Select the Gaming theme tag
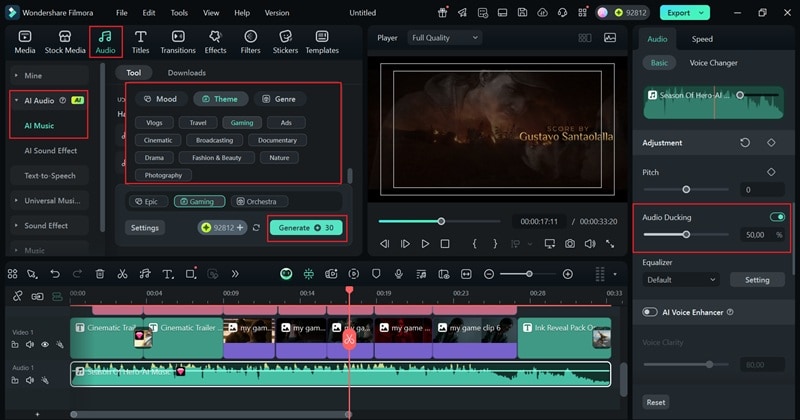This screenshot has width=800, height=420. click(242, 122)
